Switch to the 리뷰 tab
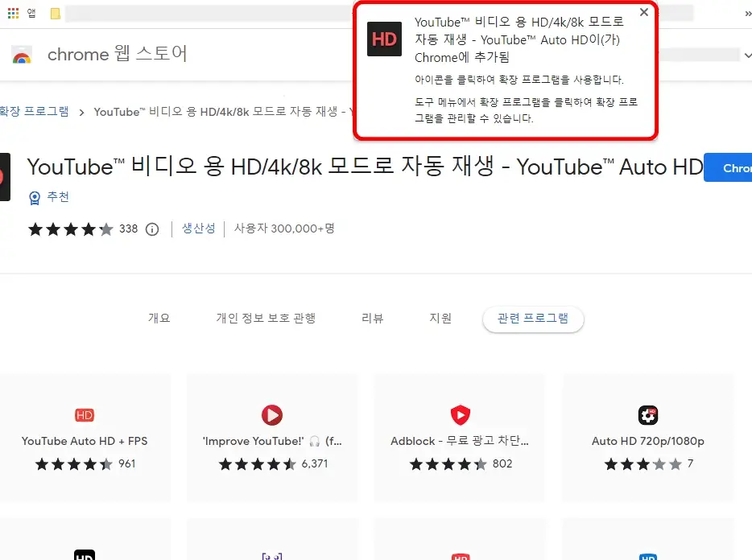Viewport: 752px width, 560px height. pos(373,318)
